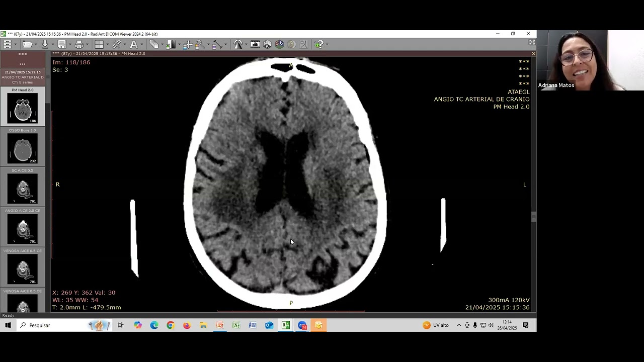Expand dropdown arrow next to printer icon
The image size is (644, 362).
click(87, 45)
